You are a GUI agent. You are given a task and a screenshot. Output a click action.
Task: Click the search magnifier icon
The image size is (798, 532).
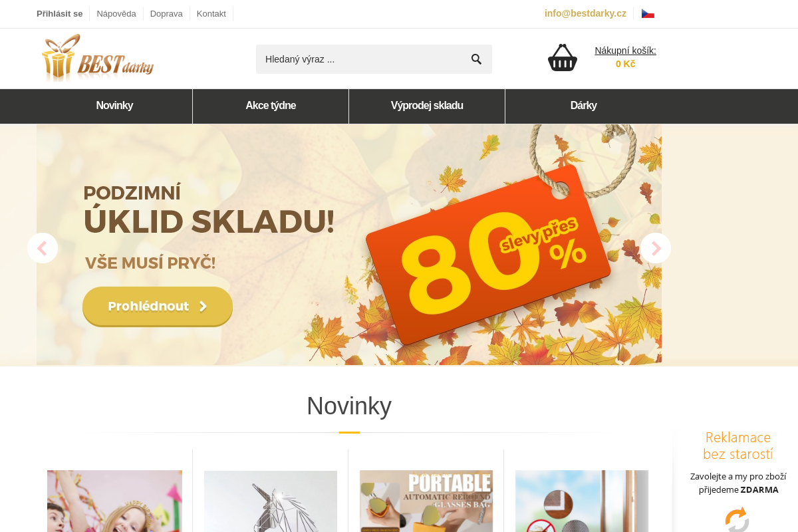[x=476, y=59]
